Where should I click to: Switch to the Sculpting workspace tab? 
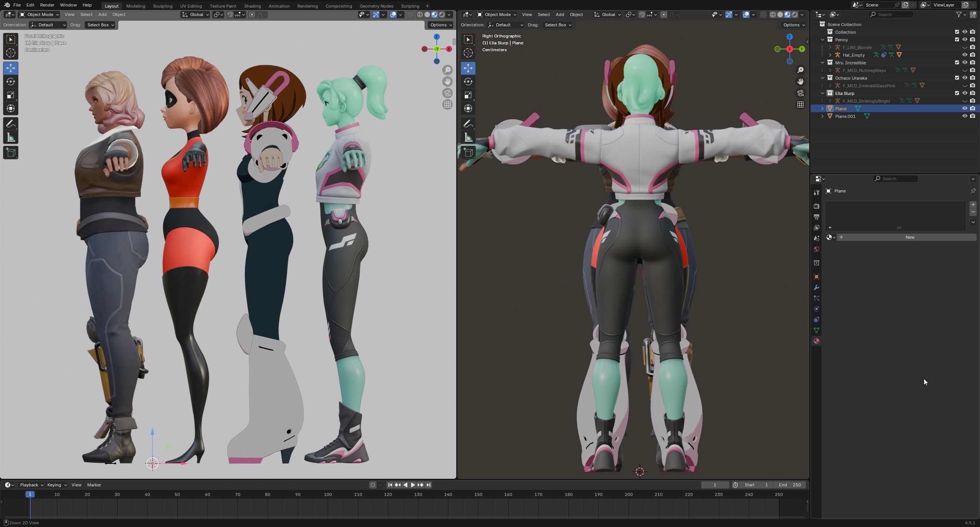[x=162, y=6]
